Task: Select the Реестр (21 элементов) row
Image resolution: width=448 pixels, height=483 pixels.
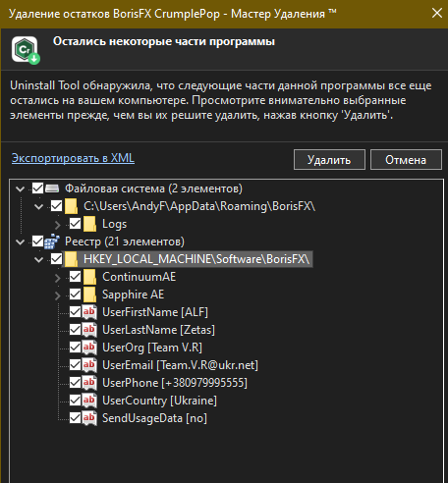Action: coord(125,241)
